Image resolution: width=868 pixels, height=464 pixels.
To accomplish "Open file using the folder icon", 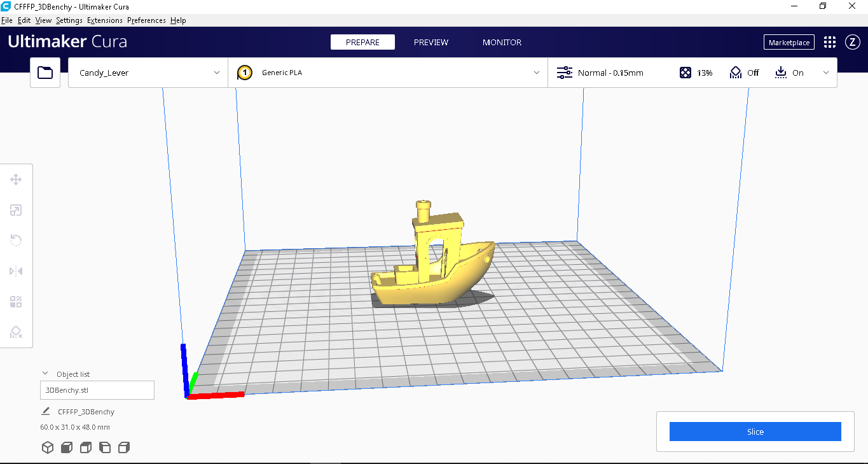I will click(45, 73).
